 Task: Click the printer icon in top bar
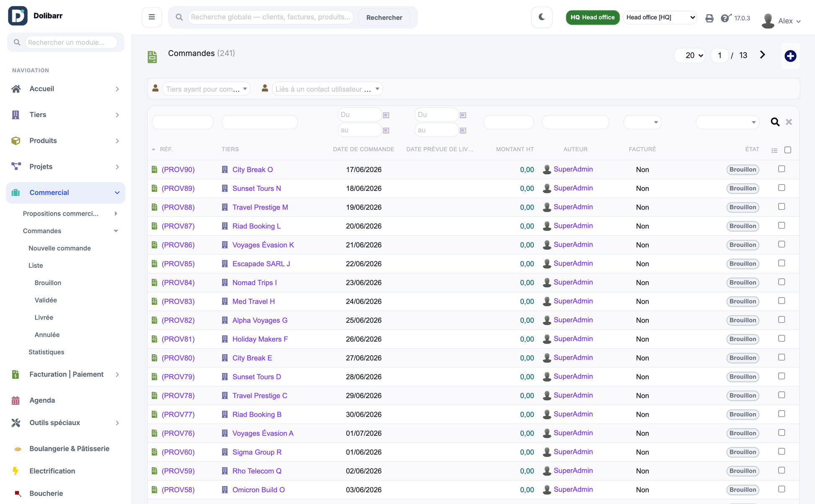coord(709,18)
